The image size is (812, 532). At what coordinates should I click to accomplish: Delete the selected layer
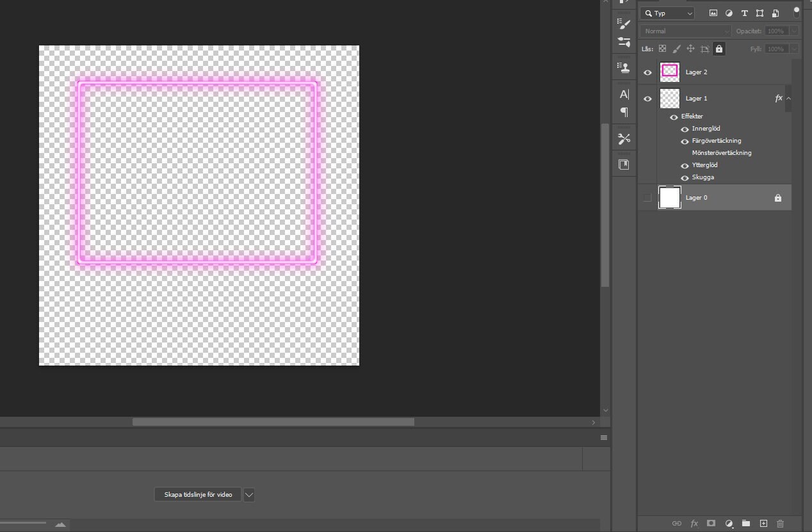click(x=780, y=524)
